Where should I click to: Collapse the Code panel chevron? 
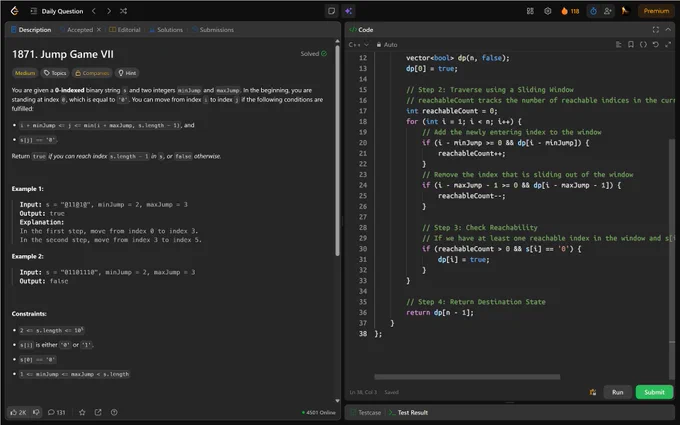(x=668, y=29)
